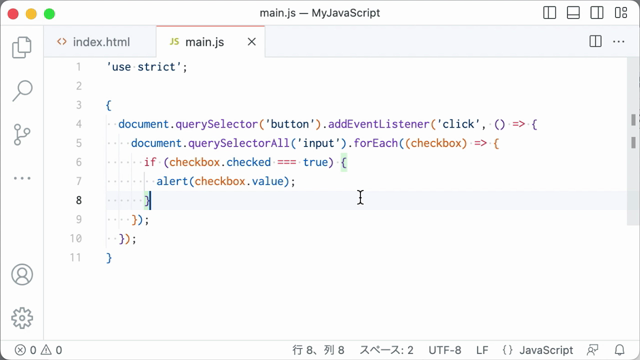Open the feedback icon in status bar

[x=593, y=350]
